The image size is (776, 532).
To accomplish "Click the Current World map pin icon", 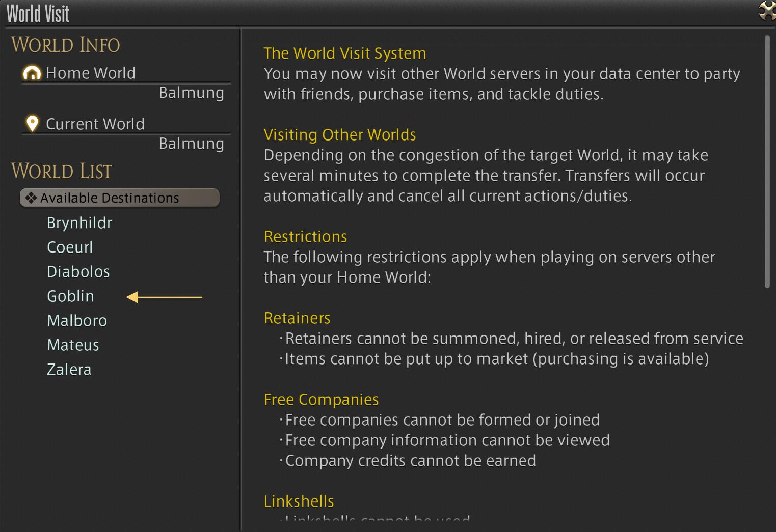I will point(32,124).
